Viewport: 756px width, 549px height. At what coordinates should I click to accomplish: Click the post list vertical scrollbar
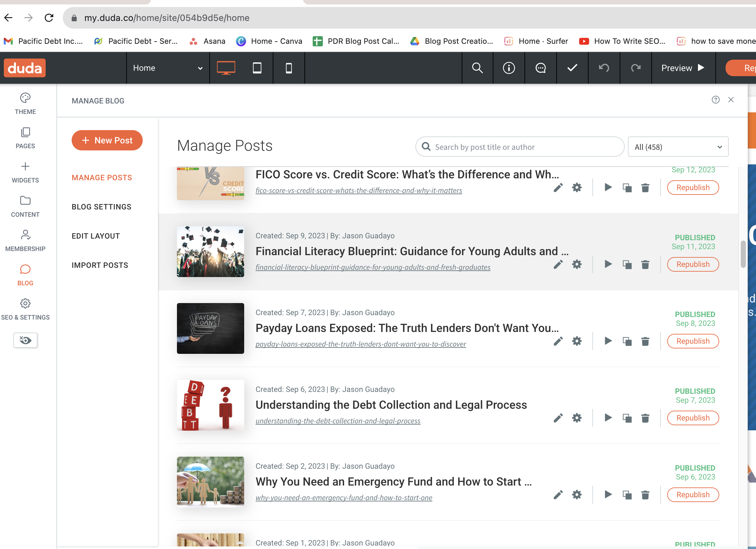pos(743,254)
